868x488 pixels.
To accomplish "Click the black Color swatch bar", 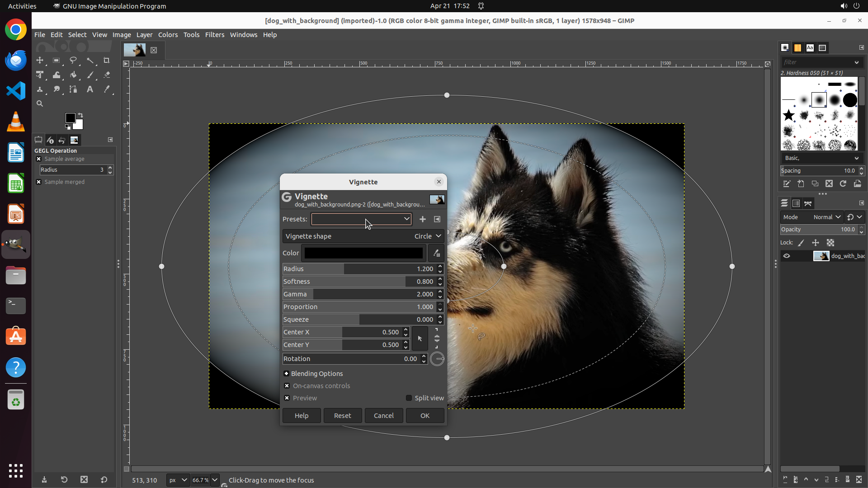I will [363, 253].
